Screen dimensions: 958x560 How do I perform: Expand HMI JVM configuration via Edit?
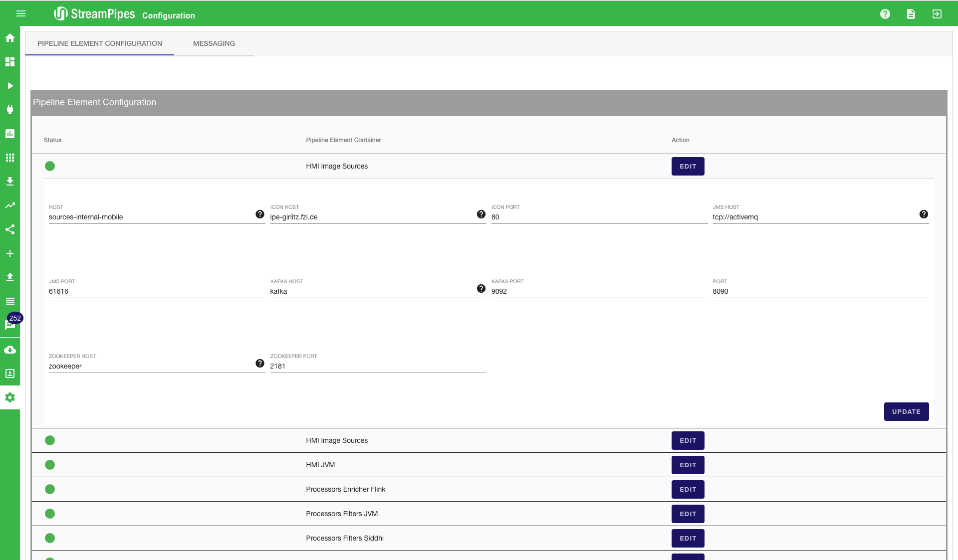(688, 465)
